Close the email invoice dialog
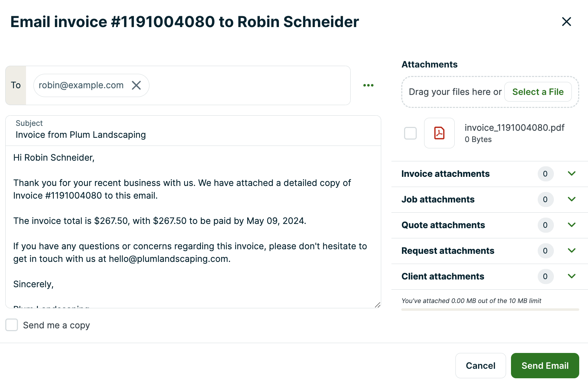The width and height of the screenshot is (588, 386). click(566, 22)
